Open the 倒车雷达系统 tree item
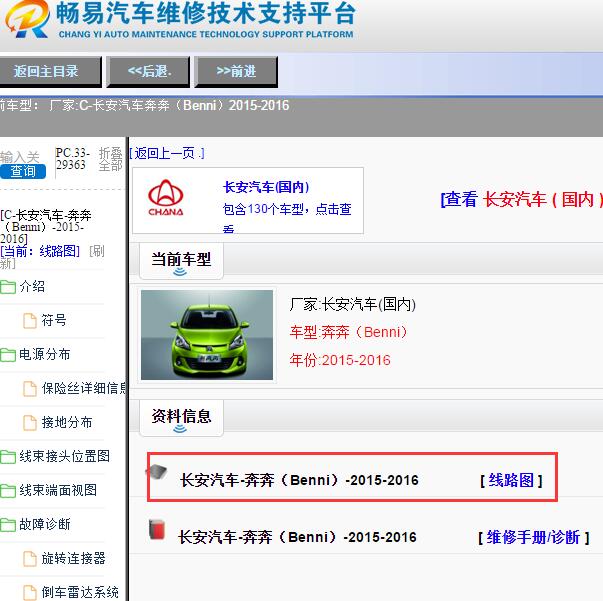 [80, 592]
